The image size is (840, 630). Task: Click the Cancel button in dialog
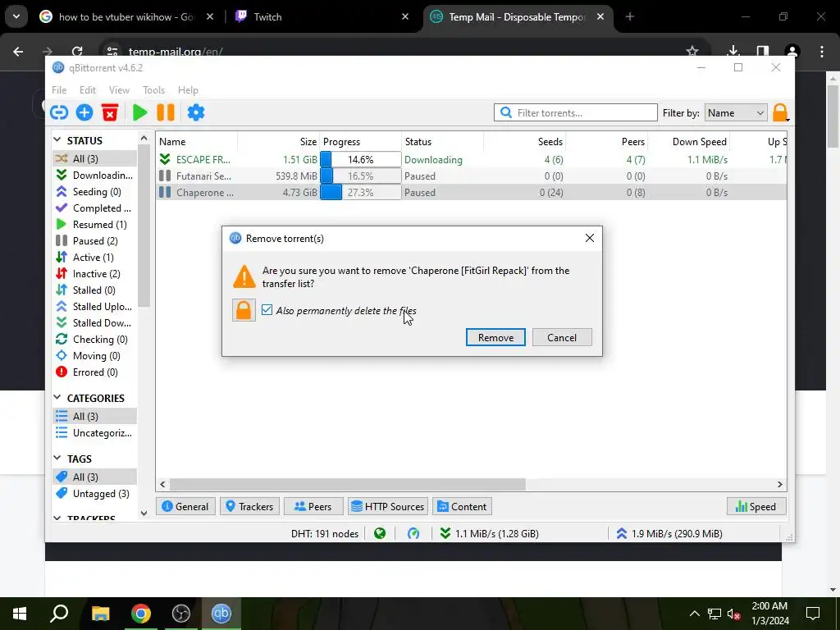pyautogui.click(x=562, y=337)
